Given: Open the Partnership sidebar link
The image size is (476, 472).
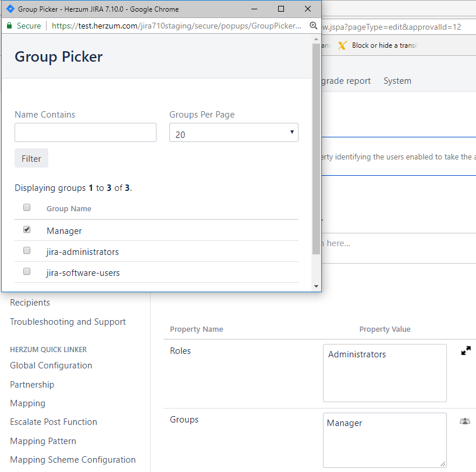Looking at the screenshot, I should 32,385.
